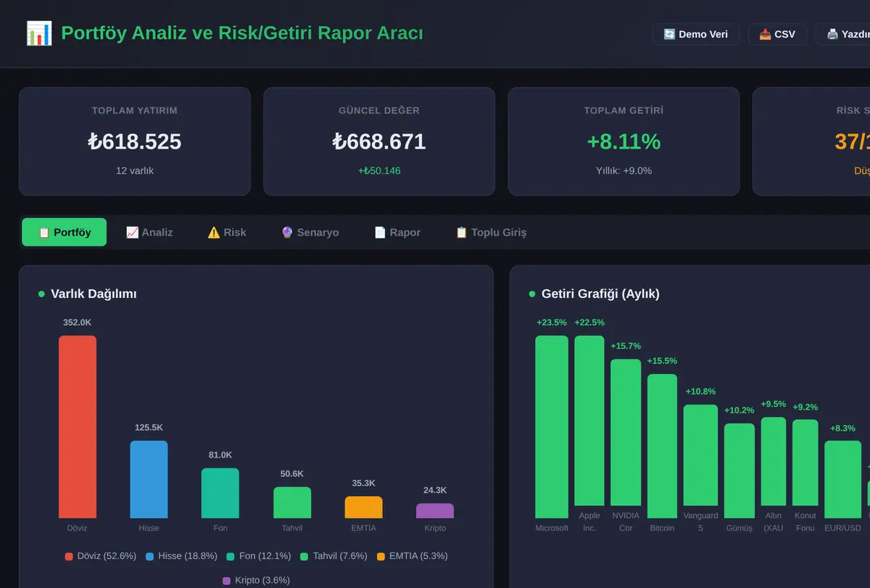The width and height of the screenshot is (870, 588).
Task: Click the Altın (XAU return bar
Action: pos(774,461)
